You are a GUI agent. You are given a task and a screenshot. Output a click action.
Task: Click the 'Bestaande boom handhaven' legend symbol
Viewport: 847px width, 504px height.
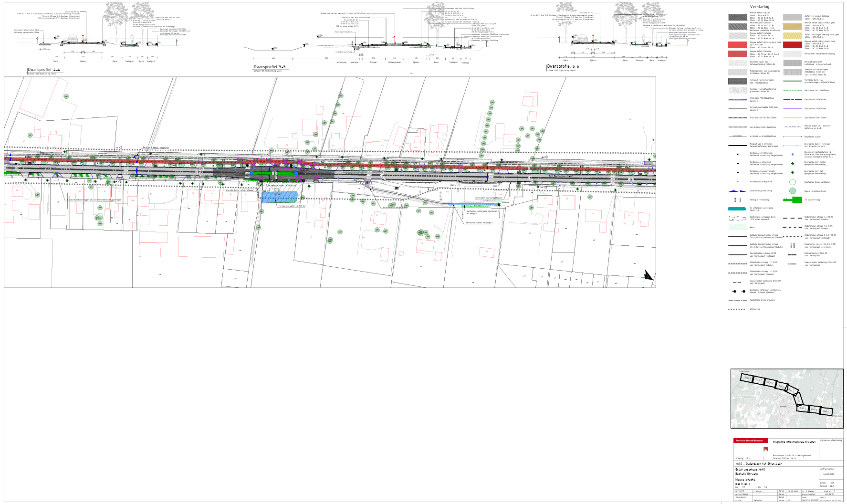(793, 182)
